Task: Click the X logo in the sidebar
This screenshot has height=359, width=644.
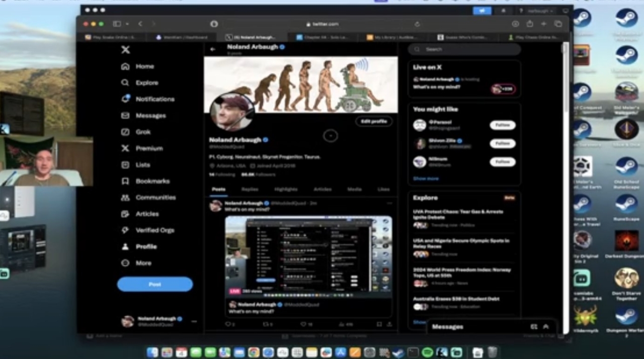Action: click(x=125, y=49)
